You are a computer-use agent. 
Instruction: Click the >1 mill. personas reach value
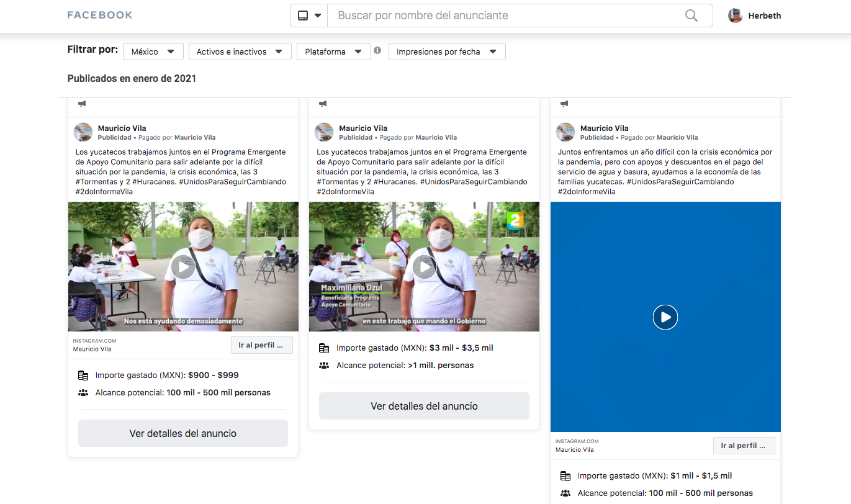pos(441,366)
